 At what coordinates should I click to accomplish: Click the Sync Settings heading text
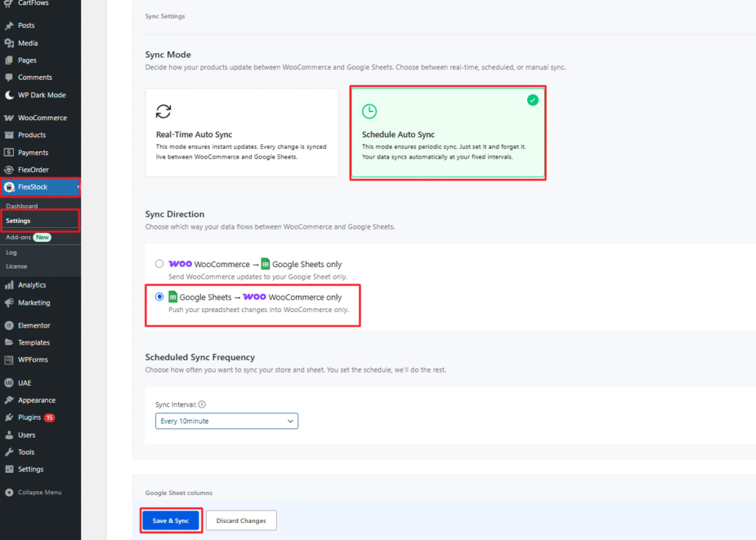[x=165, y=16]
